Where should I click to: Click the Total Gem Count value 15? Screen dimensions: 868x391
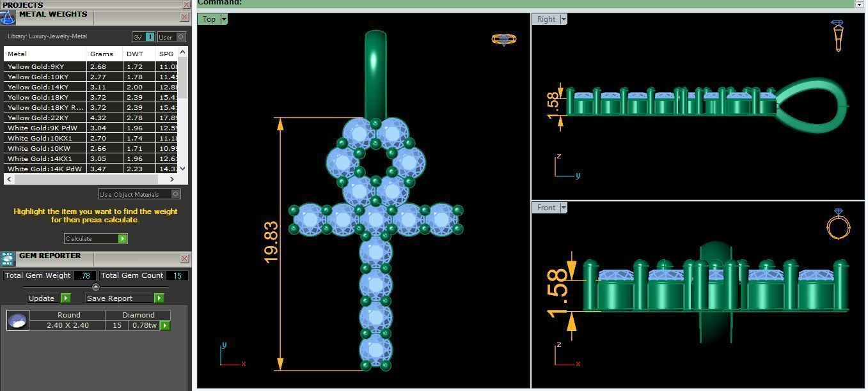tap(177, 275)
